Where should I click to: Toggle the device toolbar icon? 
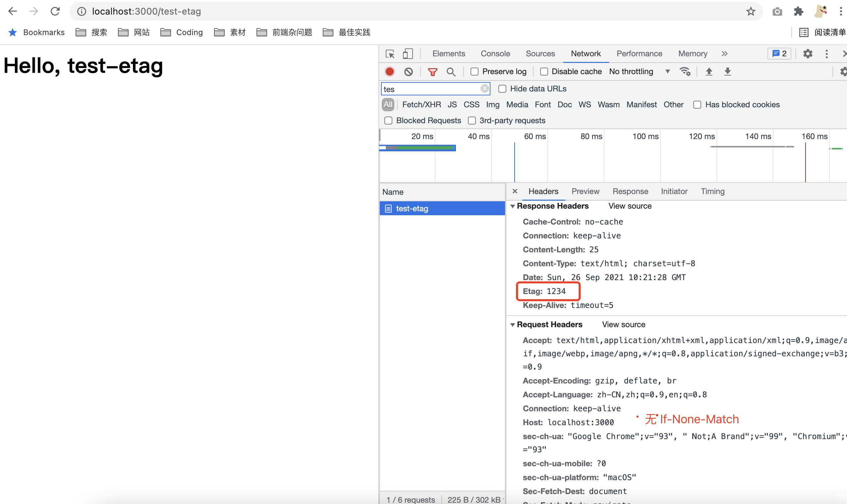coord(407,54)
